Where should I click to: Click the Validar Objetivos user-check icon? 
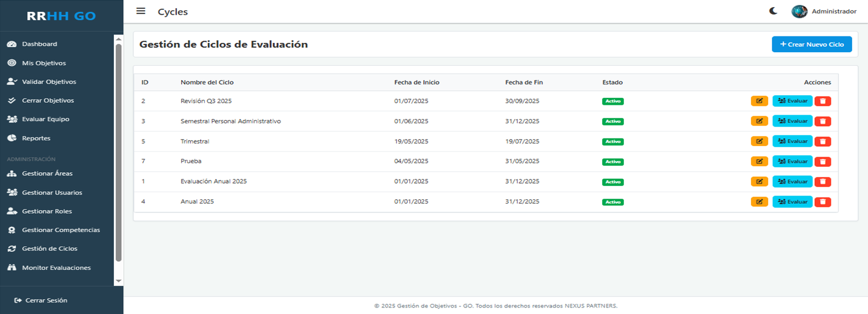tap(11, 81)
